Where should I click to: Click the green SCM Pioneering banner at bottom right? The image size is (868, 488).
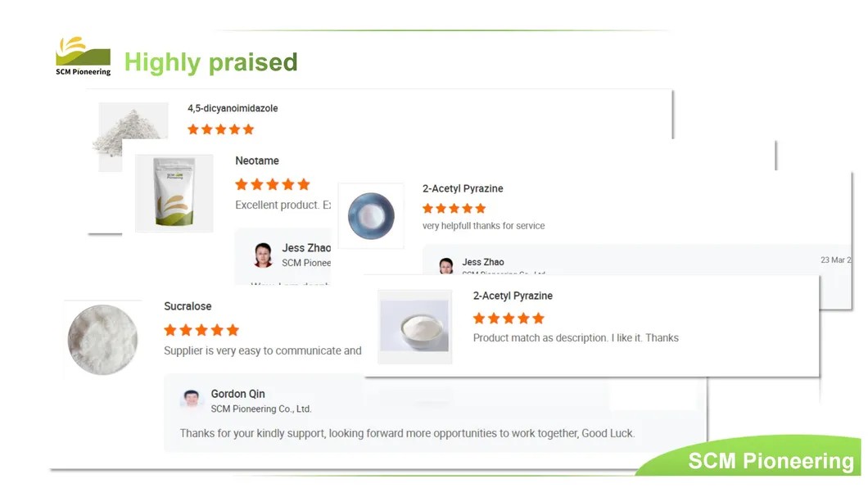click(x=770, y=461)
